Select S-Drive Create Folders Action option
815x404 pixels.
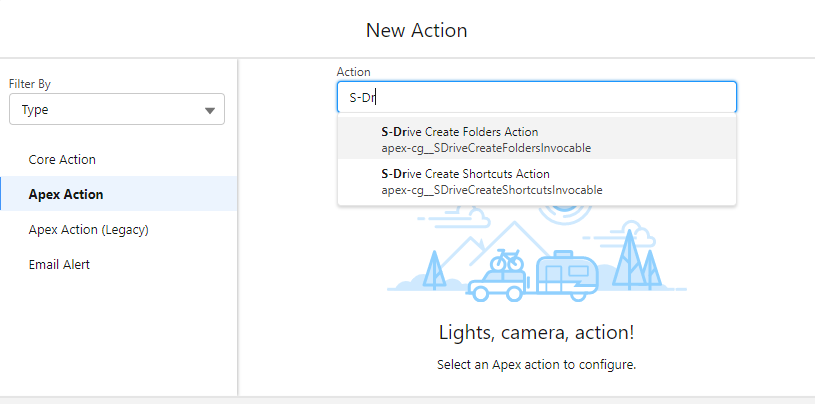pos(460,139)
